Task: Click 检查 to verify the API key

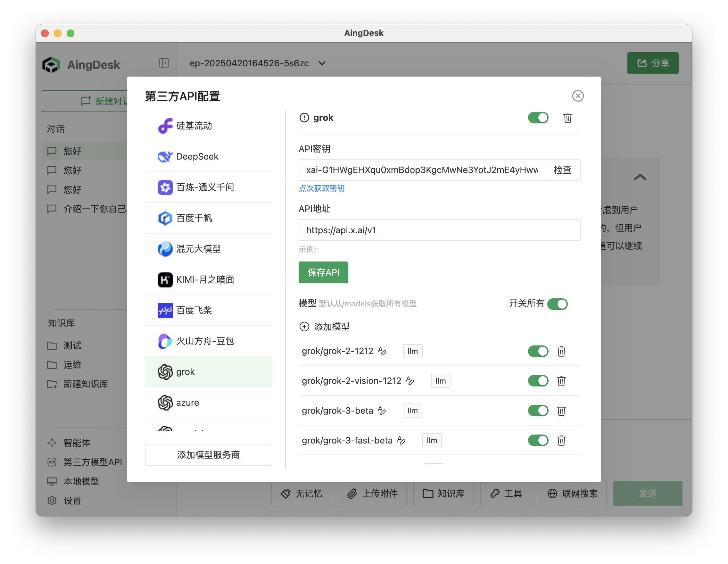Action: click(562, 170)
